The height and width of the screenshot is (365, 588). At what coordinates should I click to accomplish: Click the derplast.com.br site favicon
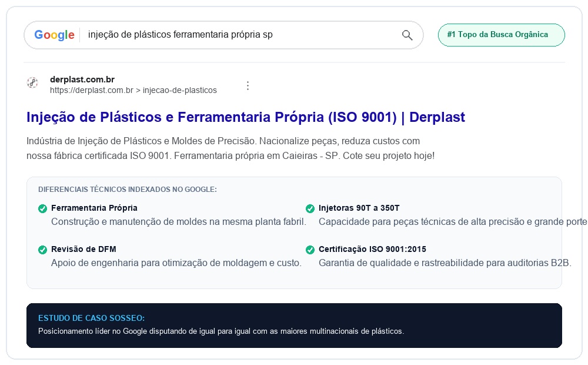[x=32, y=82]
